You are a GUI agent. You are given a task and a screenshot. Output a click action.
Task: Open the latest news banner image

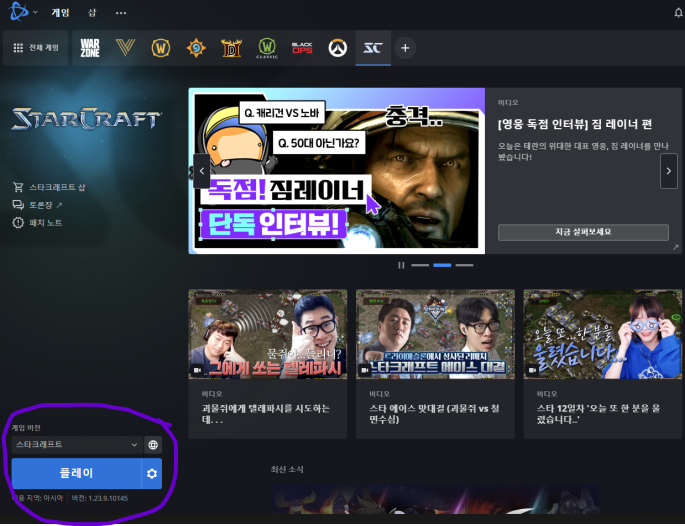tap(435, 499)
